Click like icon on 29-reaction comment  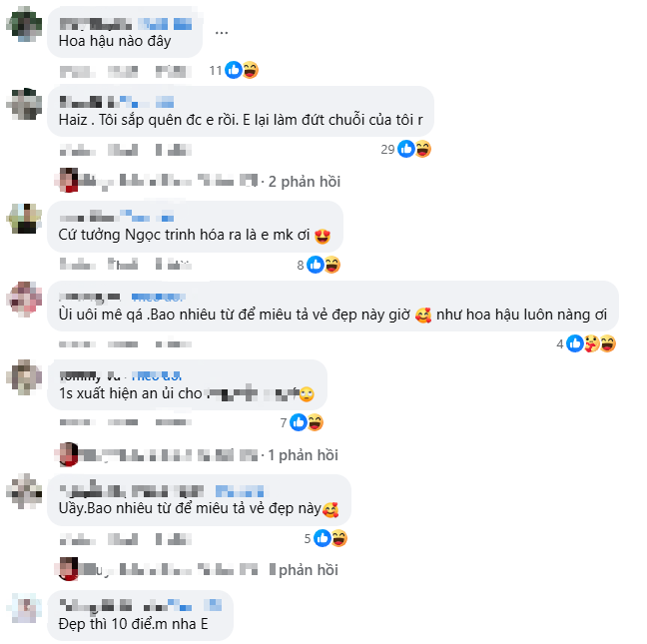click(x=406, y=149)
